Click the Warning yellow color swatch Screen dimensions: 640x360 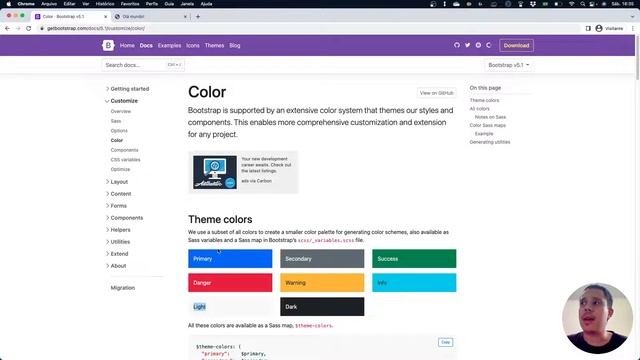coord(322,283)
